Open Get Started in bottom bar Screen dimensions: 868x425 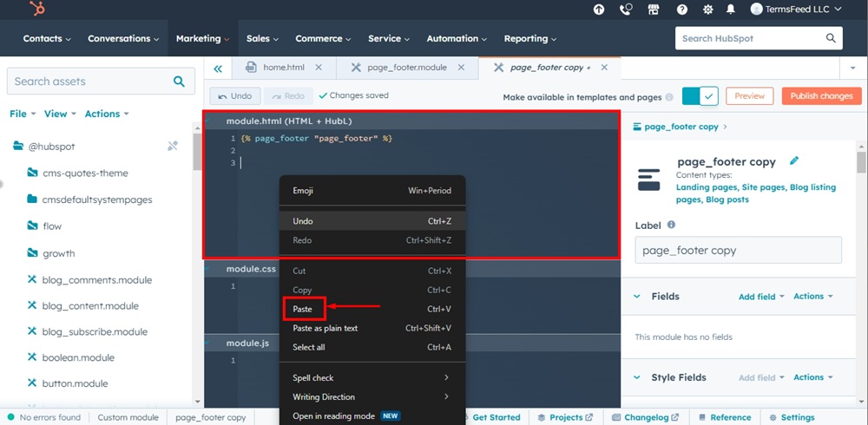(x=496, y=417)
